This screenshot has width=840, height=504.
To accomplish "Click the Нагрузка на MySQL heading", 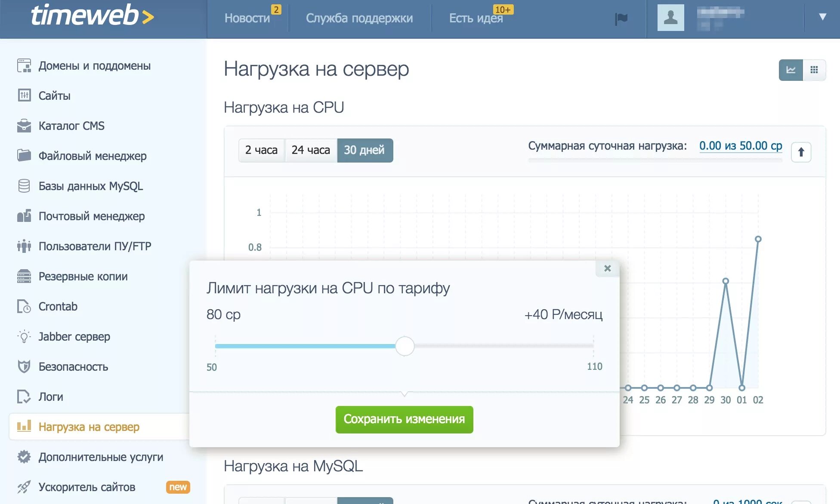I will [293, 466].
